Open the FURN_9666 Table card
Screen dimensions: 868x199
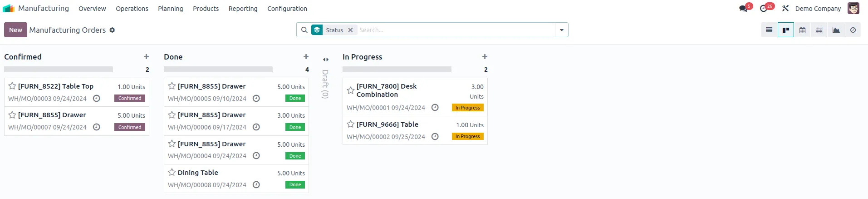(x=415, y=130)
